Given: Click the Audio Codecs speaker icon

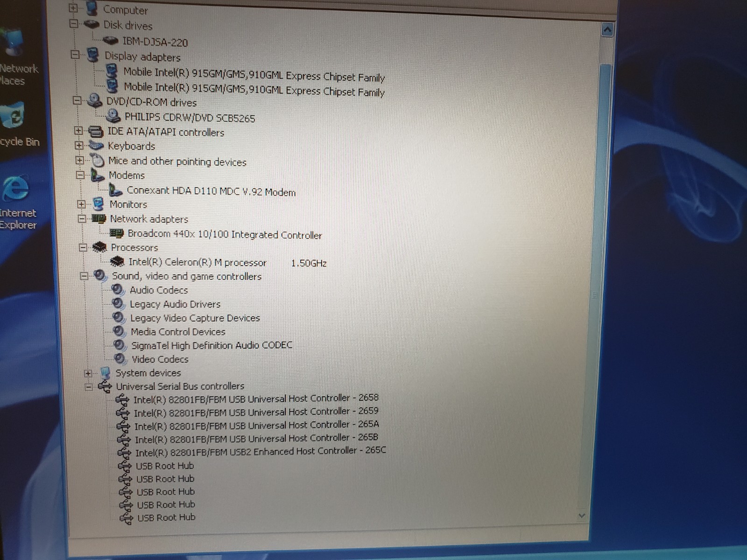Looking at the screenshot, I should click(x=118, y=290).
